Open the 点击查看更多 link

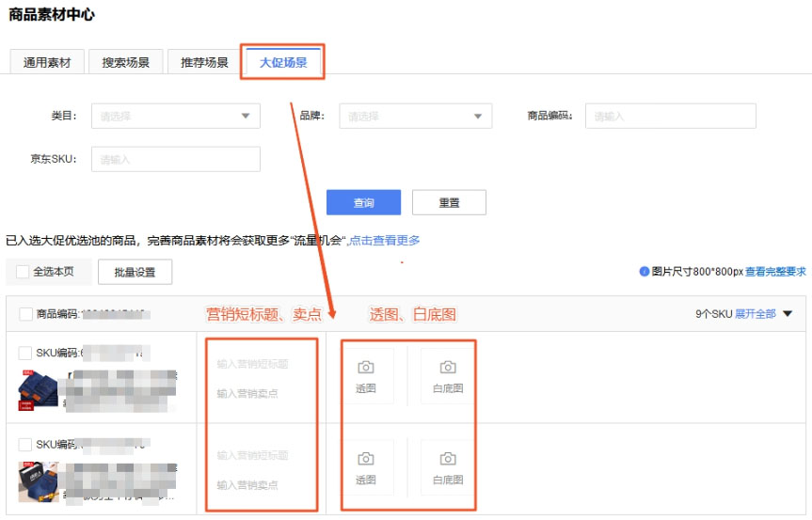[x=384, y=240]
